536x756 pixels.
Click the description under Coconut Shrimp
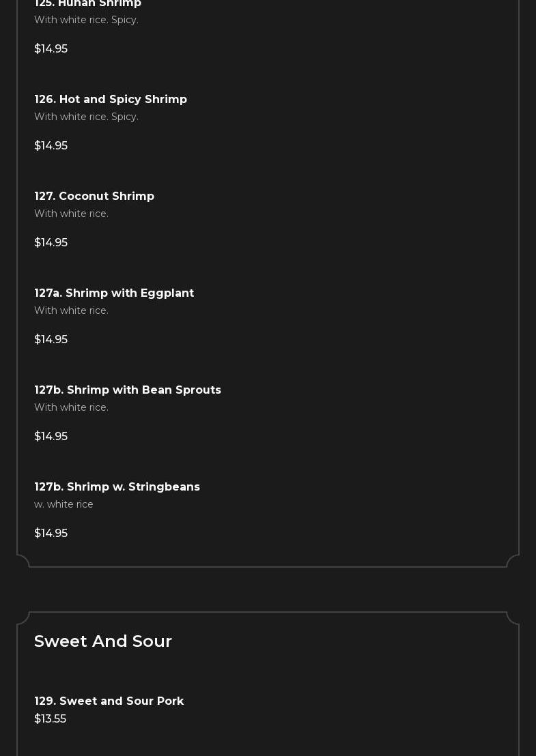coord(71,214)
